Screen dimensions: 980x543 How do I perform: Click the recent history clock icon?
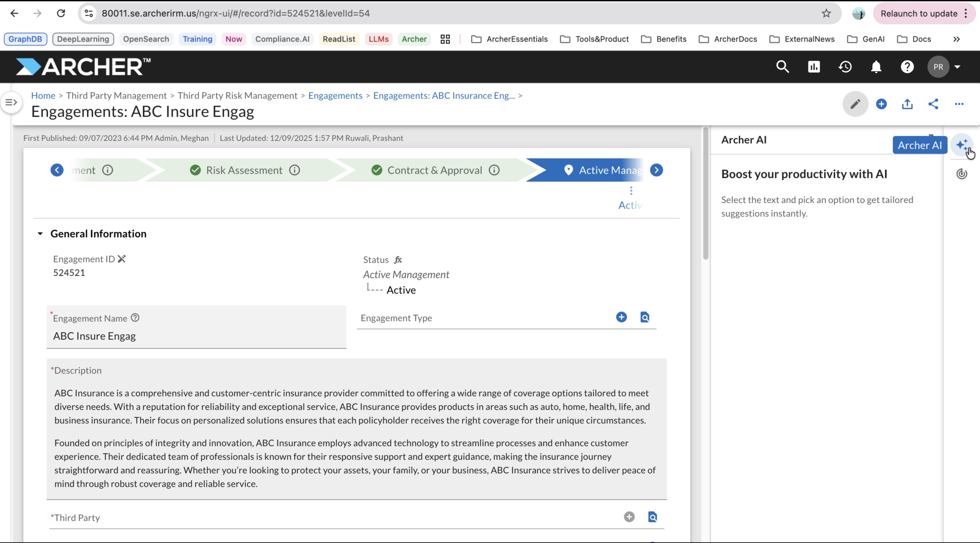click(845, 66)
